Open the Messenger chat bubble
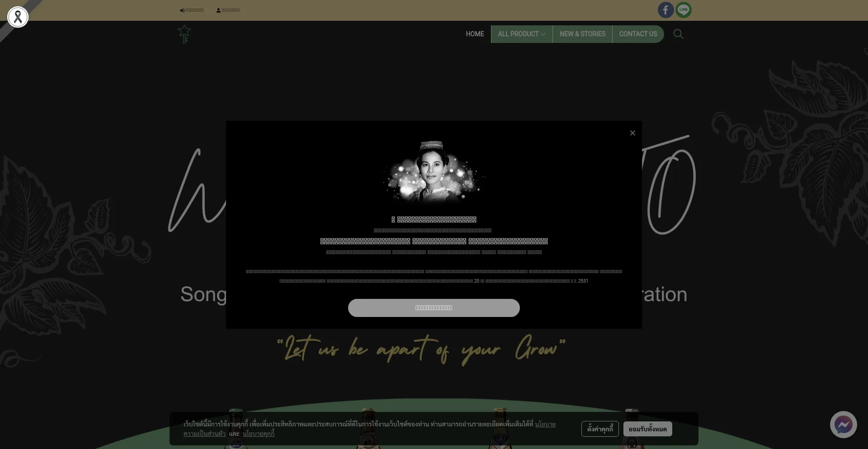The width and height of the screenshot is (868, 449). click(x=843, y=425)
